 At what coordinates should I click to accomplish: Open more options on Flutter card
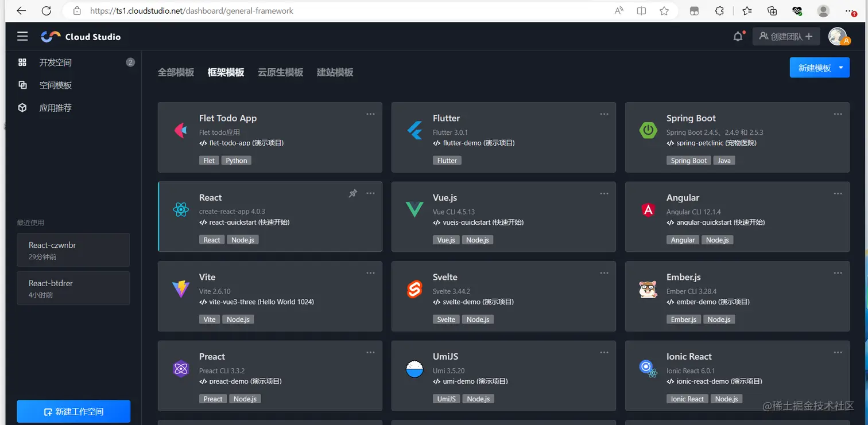(604, 114)
